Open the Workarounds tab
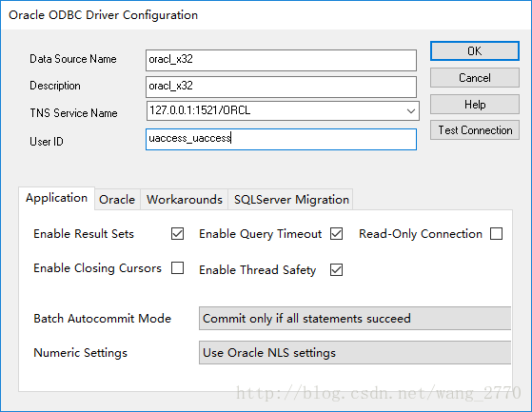 (x=185, y=200)
